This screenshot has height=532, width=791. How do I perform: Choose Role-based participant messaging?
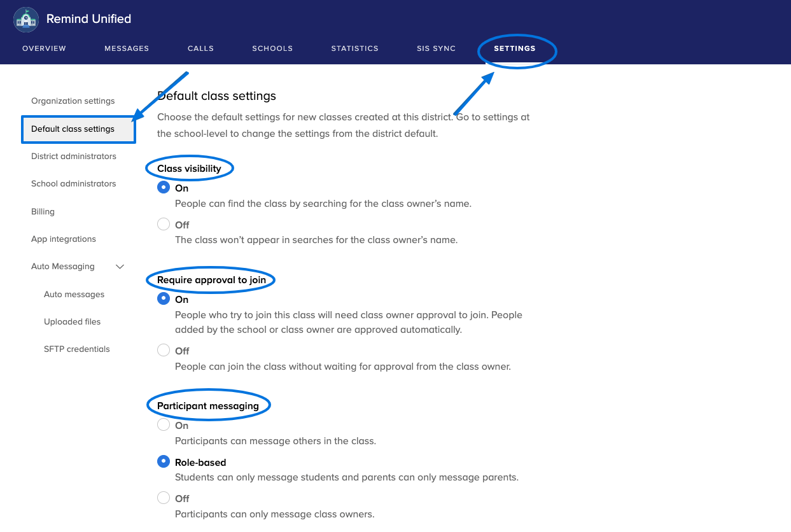pos(164,462)
